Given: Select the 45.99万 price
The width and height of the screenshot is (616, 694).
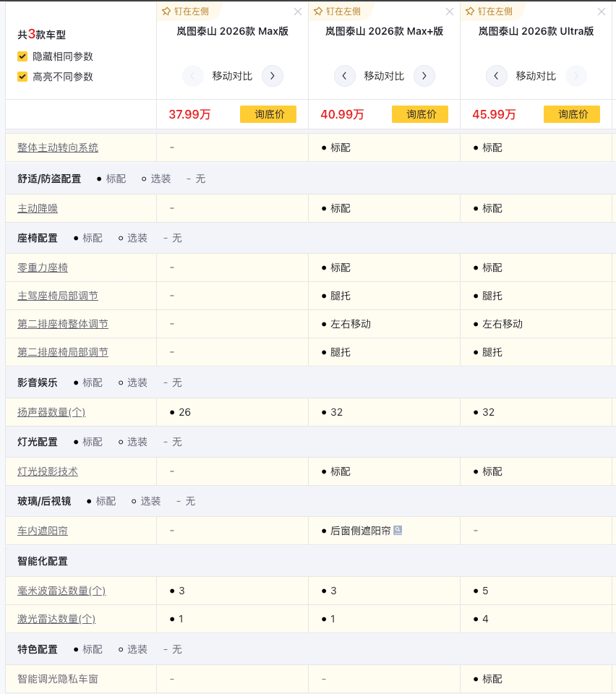Looking at the screenshot, I should tap(494, 115).
